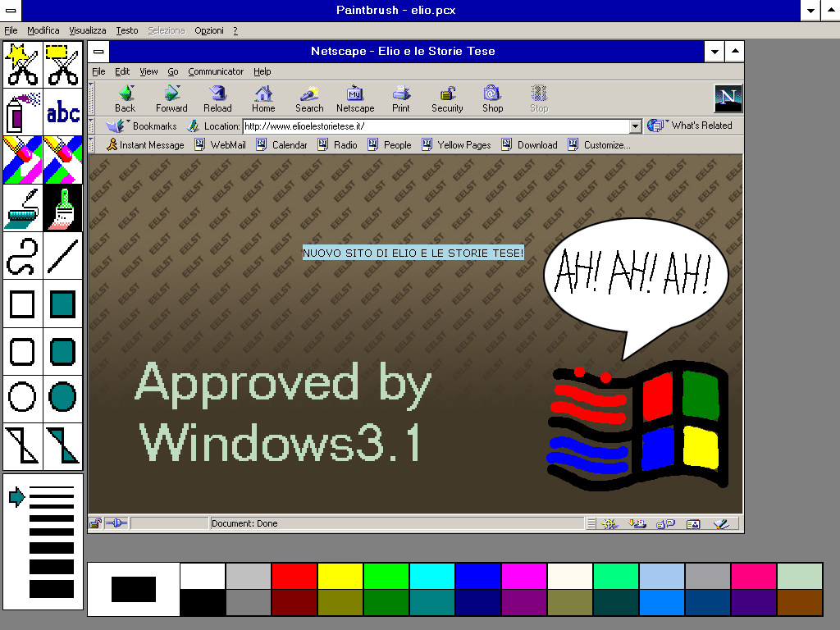Choose the cyan palette color

point(431,576)
